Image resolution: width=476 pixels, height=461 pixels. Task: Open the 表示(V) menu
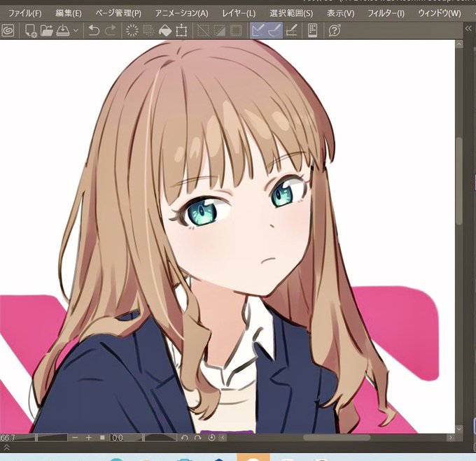tap(341, 13)
